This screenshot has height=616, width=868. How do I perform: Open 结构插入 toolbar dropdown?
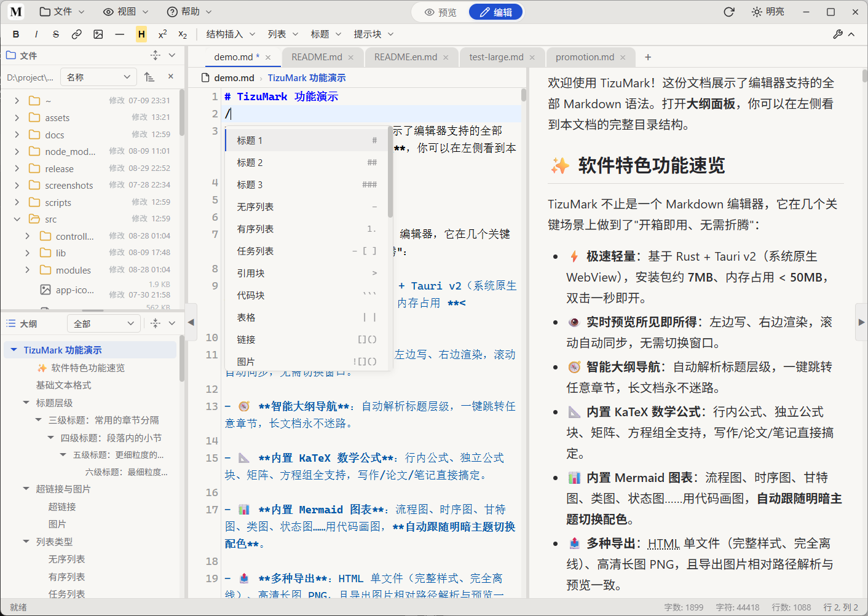point(231,34)
